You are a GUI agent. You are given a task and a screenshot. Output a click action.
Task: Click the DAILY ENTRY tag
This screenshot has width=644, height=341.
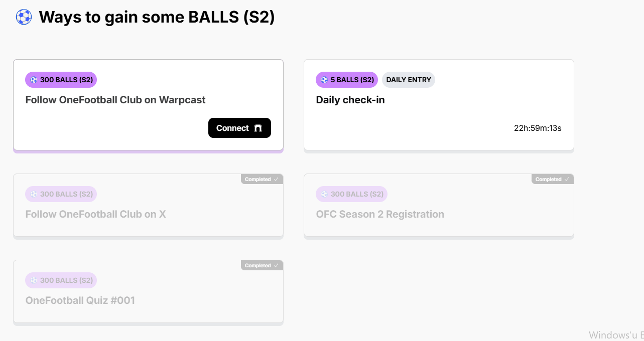click(x=409, y=80)
